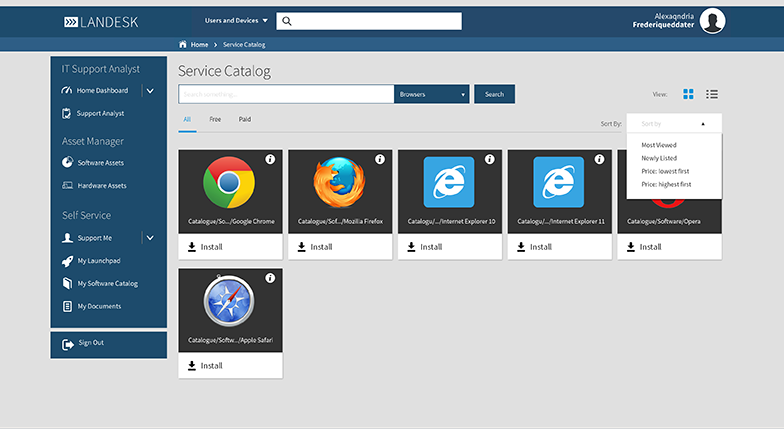784x429 pixels.
Task: Install Internet Explorer 10
Action: pos(424,247)
